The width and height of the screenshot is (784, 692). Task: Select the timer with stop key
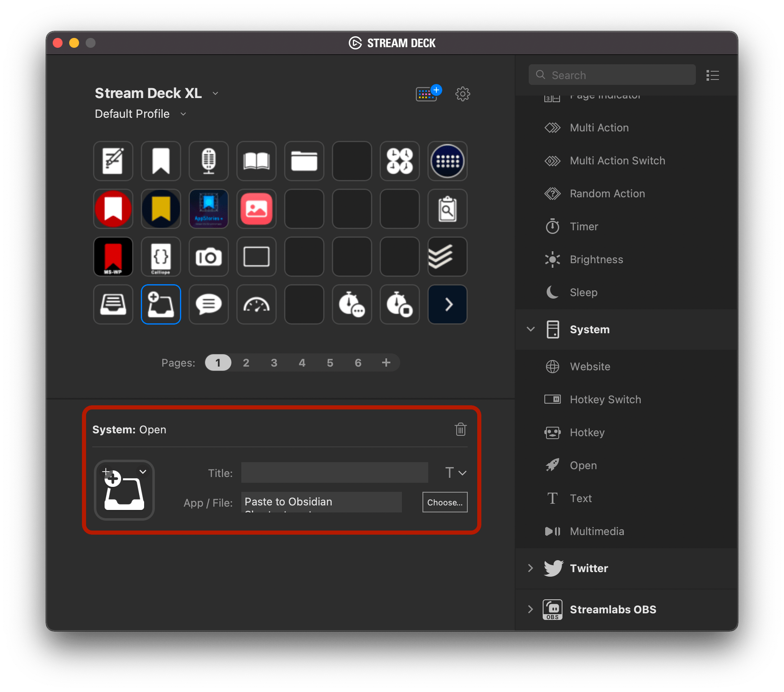(400, 304)
